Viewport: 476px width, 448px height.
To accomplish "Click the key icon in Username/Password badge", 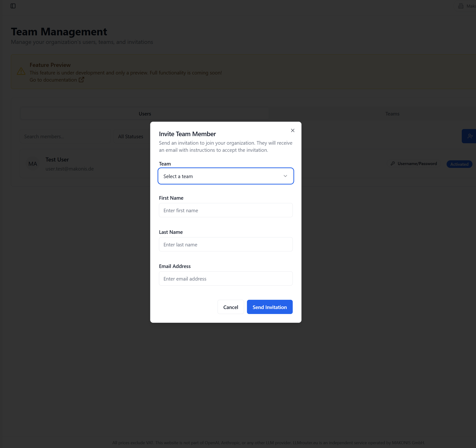I will pos(393,164).
